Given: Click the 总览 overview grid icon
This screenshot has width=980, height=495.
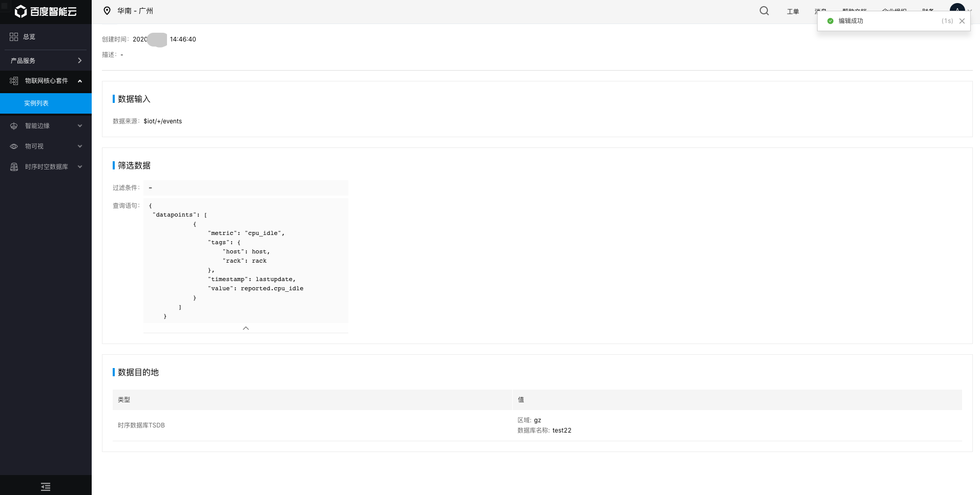Looking at the screenshot, I should (14, 37).
